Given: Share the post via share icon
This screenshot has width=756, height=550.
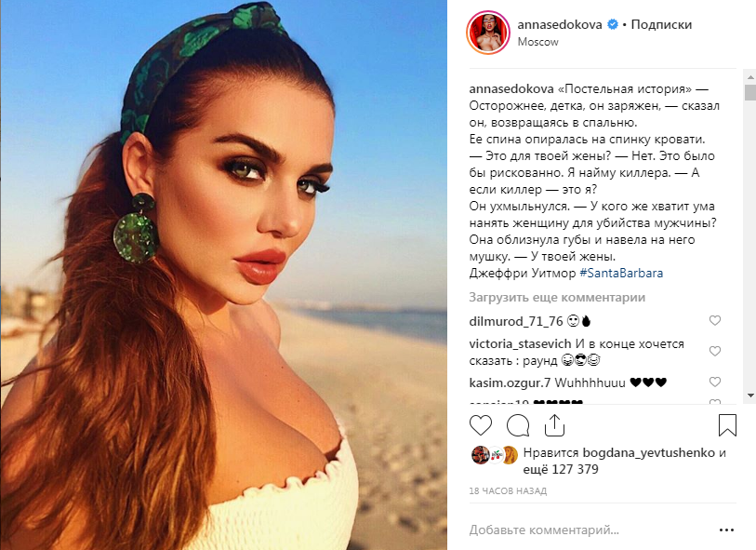Looking at the screenshot, I should coord(554,425).
